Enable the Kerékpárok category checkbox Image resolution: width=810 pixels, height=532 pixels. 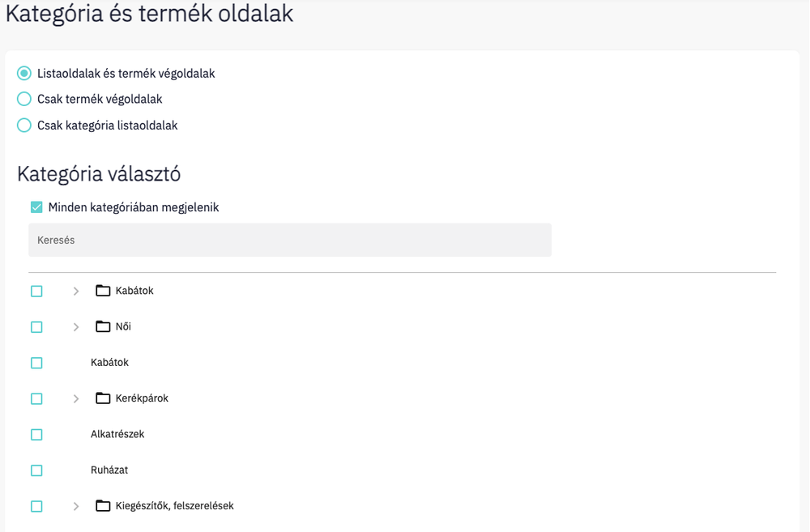tap(36, 398)
